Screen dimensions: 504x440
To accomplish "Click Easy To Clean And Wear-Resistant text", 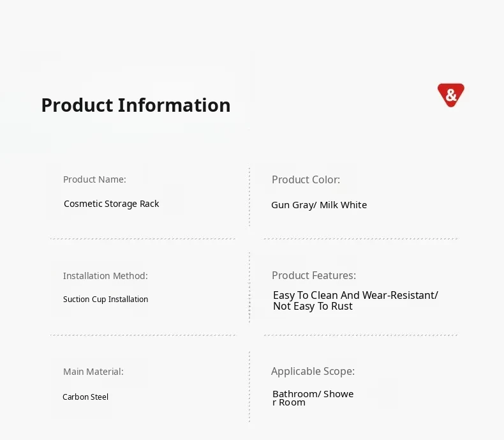I will [355, 295].
